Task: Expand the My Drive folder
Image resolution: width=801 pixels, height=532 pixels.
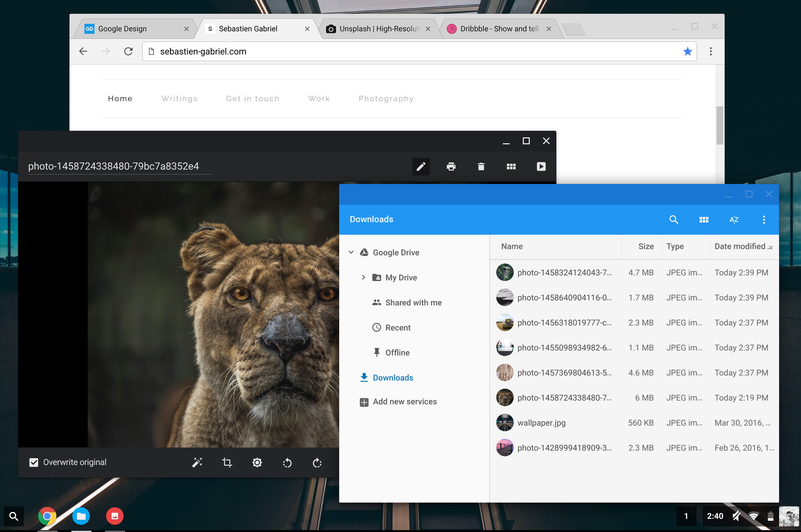Action: [x=363, y=277]
